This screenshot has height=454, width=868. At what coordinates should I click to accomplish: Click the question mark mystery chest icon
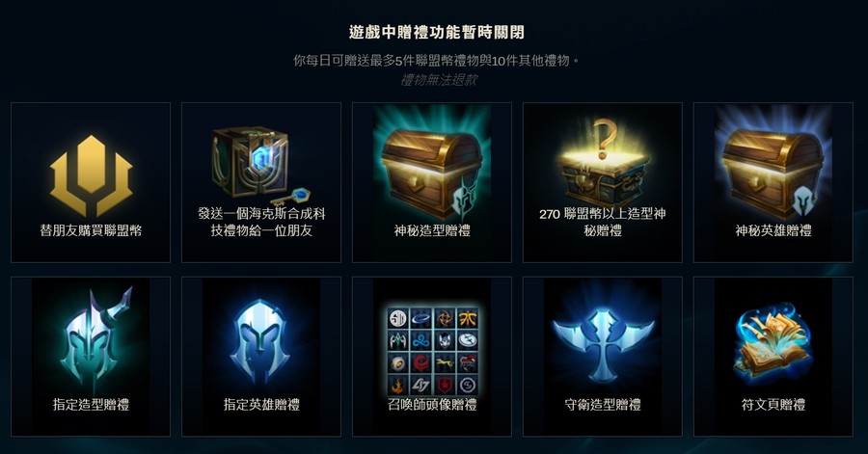click(x=603, y=162)
